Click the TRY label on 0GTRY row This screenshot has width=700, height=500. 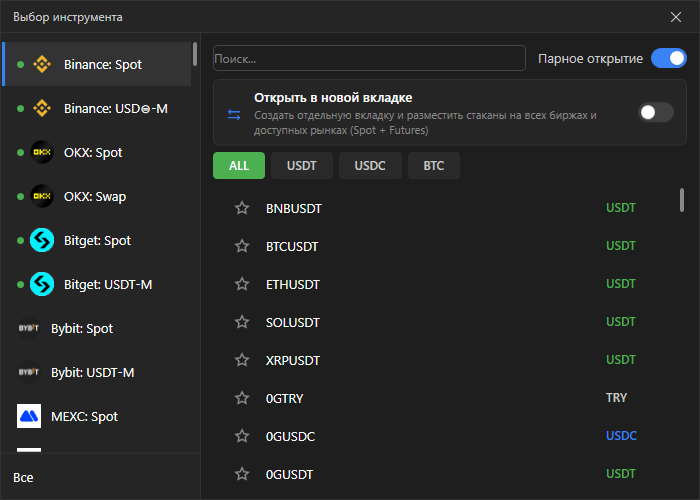617,398
